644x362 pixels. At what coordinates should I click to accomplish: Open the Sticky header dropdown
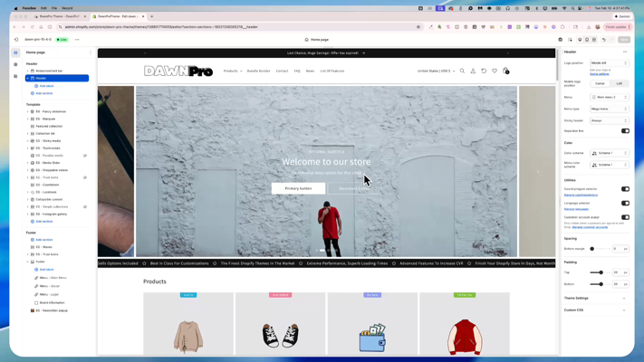coord(609,120)
